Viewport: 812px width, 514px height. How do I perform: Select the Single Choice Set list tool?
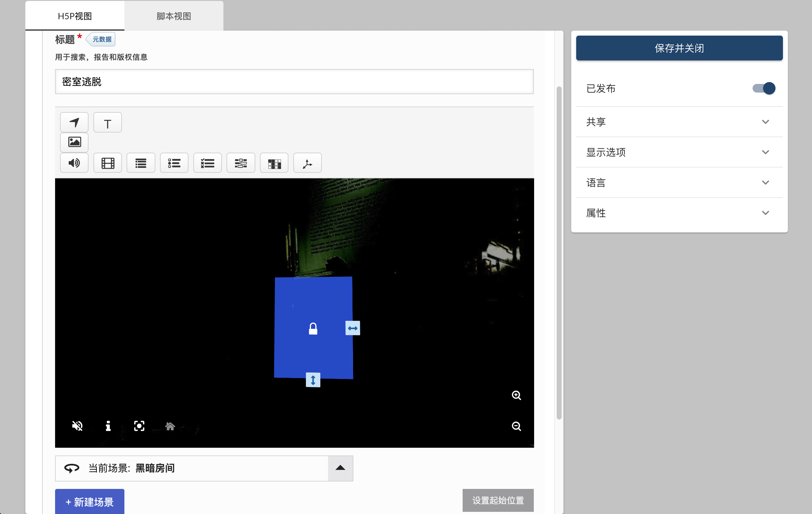pyautogui.click(x=174, y=163)
